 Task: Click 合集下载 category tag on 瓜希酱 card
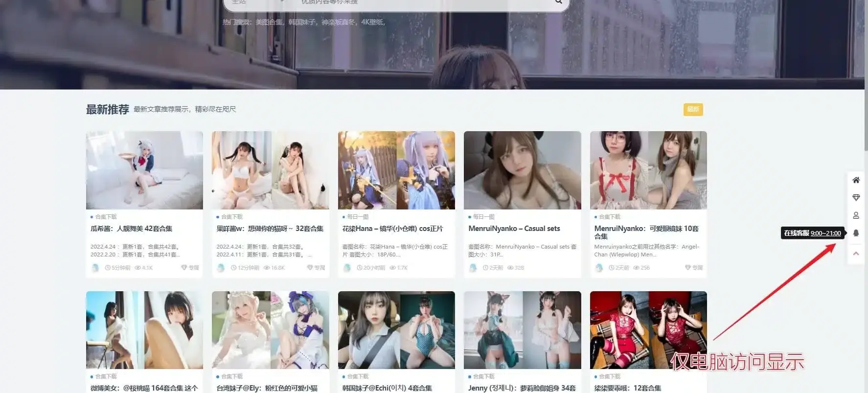pos(106,217)
